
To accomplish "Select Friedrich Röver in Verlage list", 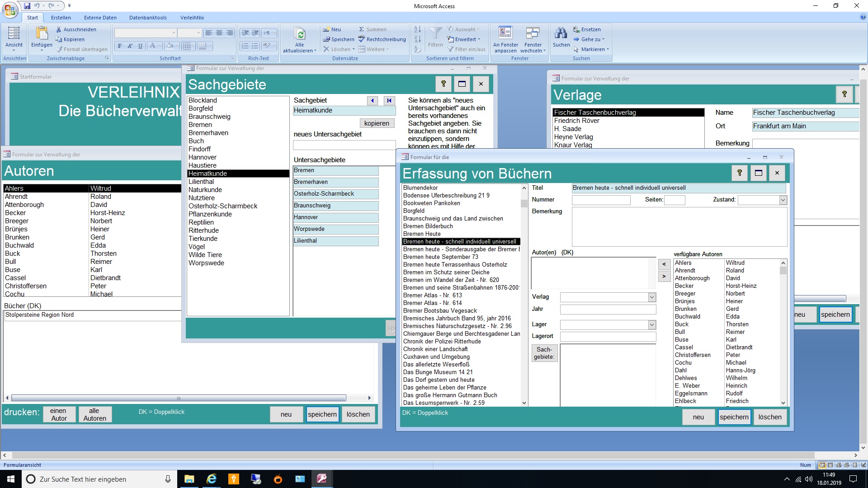I will [628, 121].
